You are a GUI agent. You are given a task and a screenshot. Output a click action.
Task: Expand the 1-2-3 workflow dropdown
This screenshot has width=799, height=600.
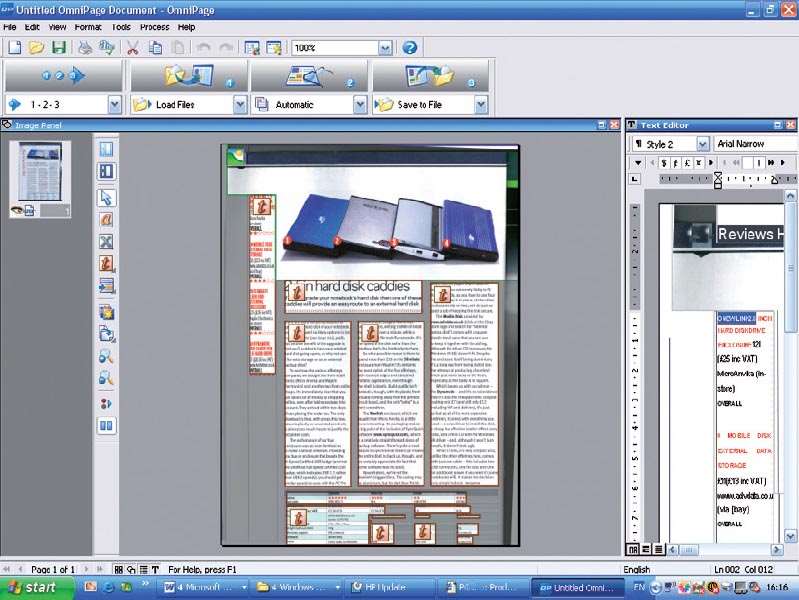tap(115, 105)
